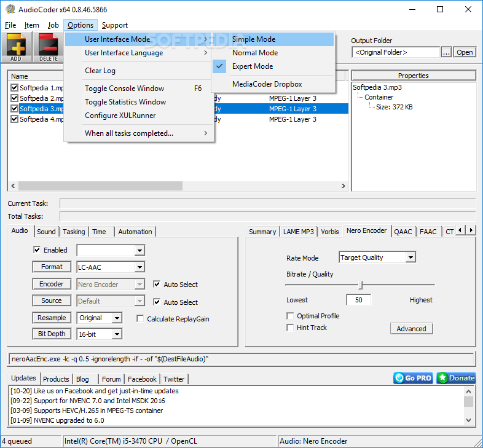The image size is (483, 448).
Task: Select Expert Mode in submenu
Action: (x=273, y=66)
